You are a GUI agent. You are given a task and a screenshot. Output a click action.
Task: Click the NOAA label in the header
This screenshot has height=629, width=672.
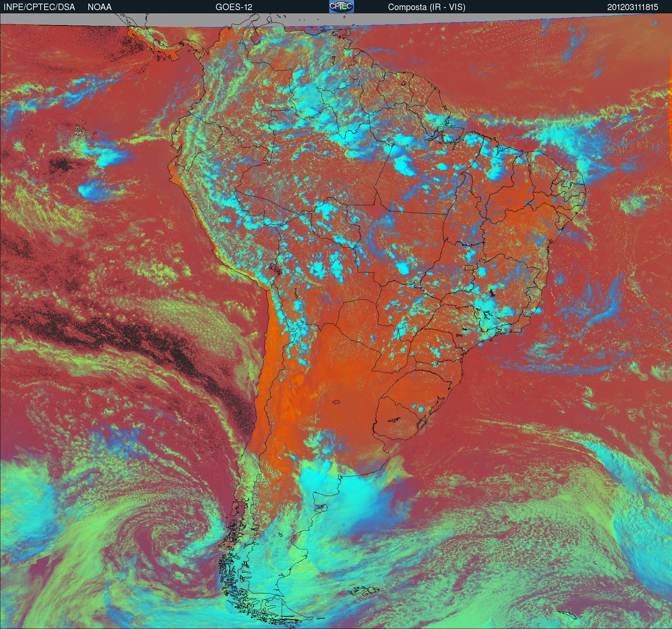(x=100, y=7)
